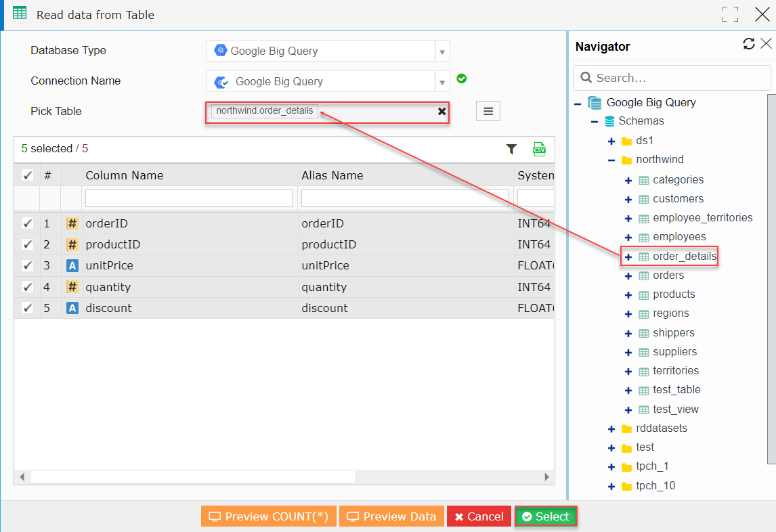Select the test_table entry
The image size is (776, 532).
676,390
